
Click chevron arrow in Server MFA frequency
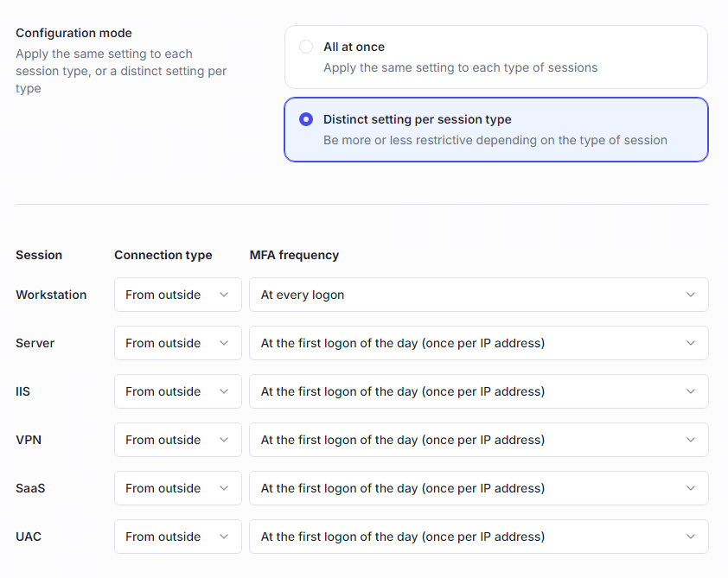[691, 343]
